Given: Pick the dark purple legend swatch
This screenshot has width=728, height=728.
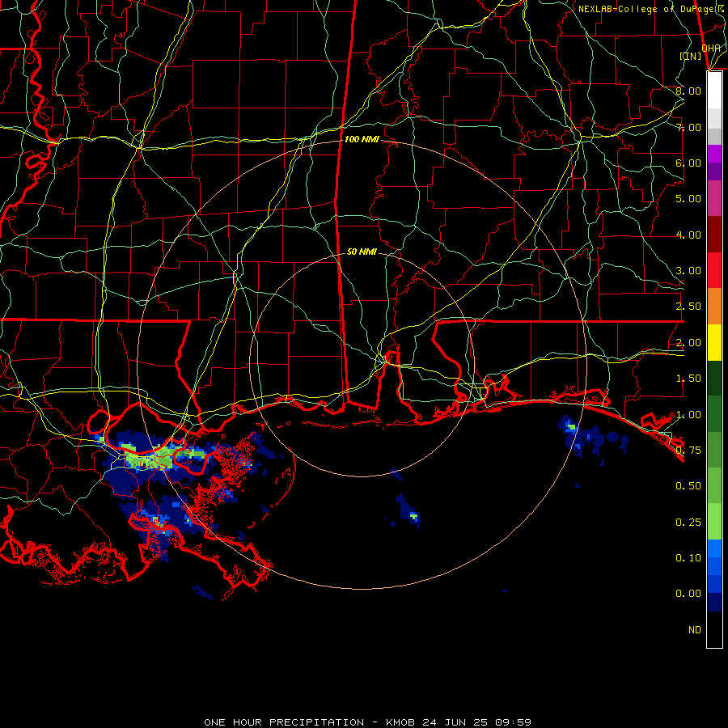Looking at the screenshot, I should (x=714, y=171).
